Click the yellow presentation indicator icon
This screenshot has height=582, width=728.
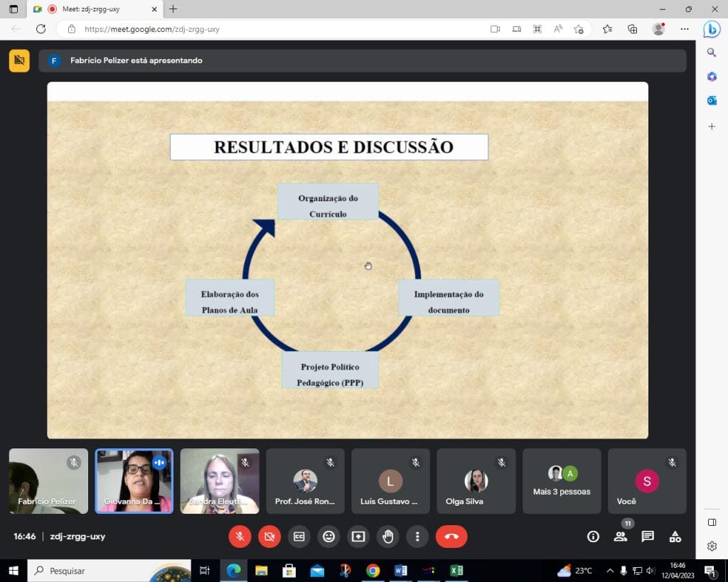click(19, 60)
